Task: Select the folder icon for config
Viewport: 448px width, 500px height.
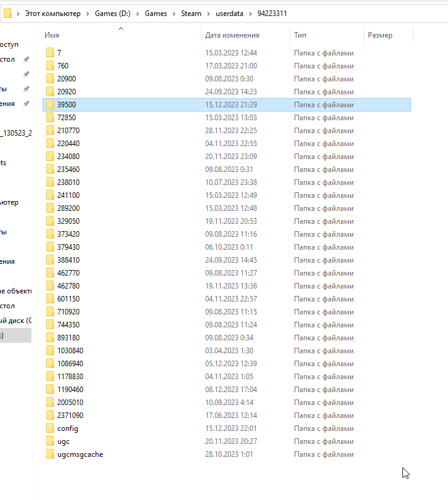Action: pyautogui.click(x=50, y=428)
